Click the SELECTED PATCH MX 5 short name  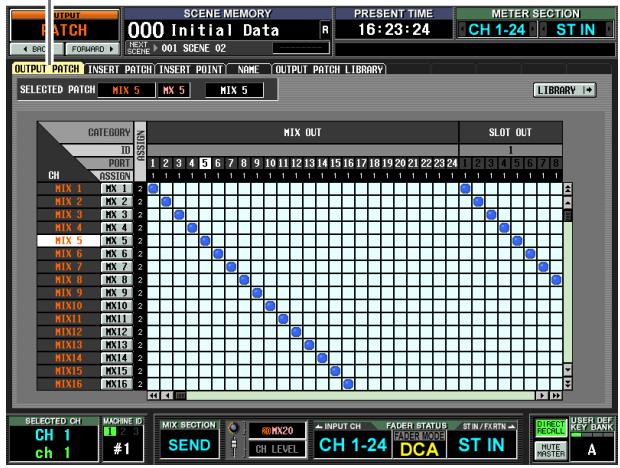[x=174, y=90]
